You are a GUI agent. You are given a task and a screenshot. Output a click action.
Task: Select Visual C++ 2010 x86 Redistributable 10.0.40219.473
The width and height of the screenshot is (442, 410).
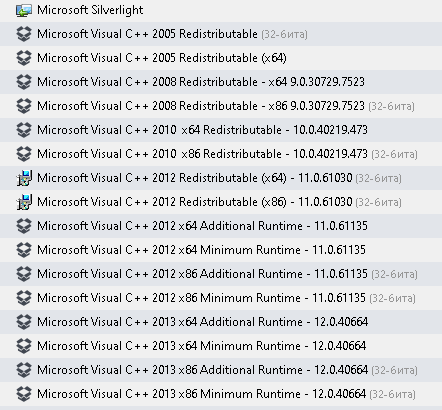tap(221, 154)
